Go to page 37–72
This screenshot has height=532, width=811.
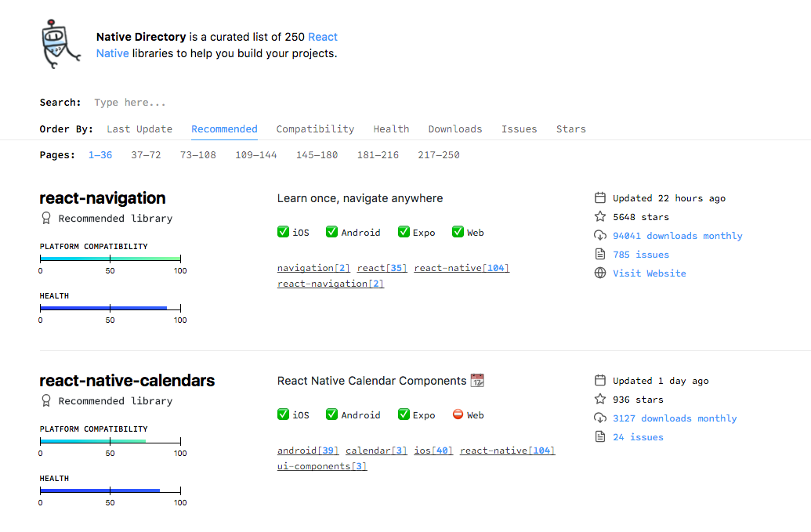(x=146, y=155)
